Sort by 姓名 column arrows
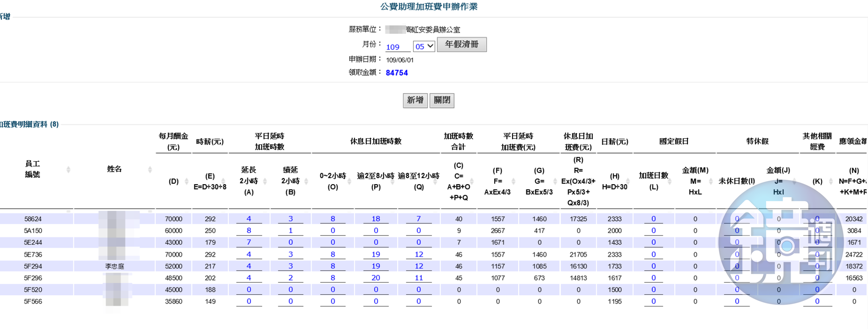This screenshot has height=329, width=868. click(150, 169)
